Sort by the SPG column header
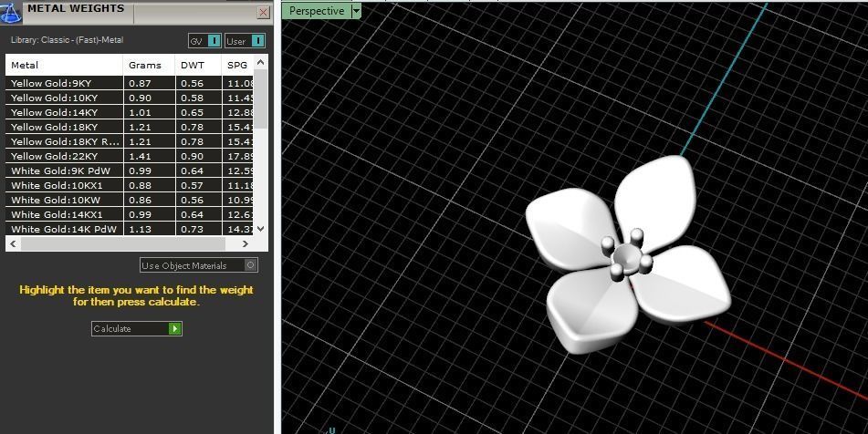This screenshot has width=868, height=434. (238, 65)
